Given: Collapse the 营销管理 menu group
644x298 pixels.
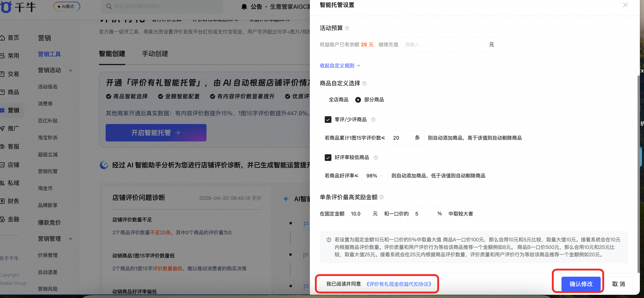Looking at the screenshot, I should pyautogui.click(x=71, y=239).
